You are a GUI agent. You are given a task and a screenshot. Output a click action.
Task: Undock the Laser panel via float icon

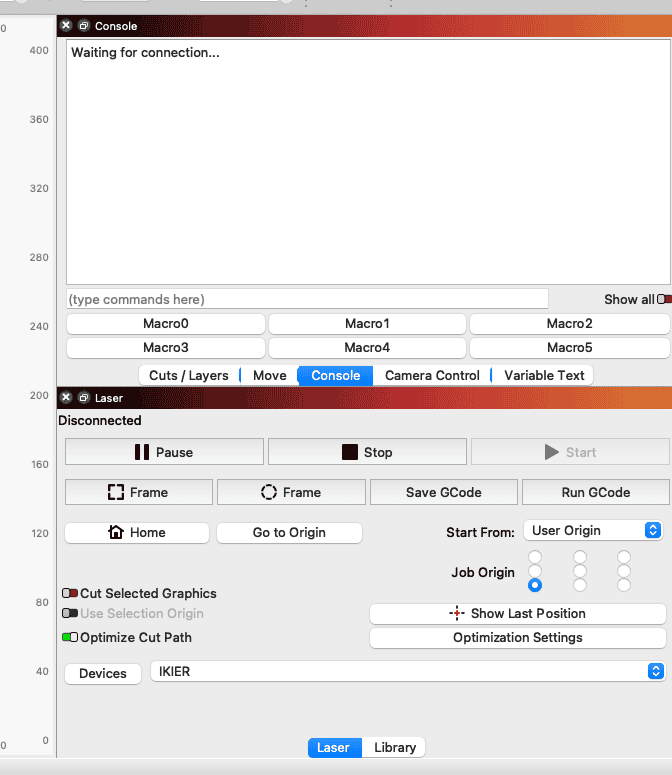84,397
